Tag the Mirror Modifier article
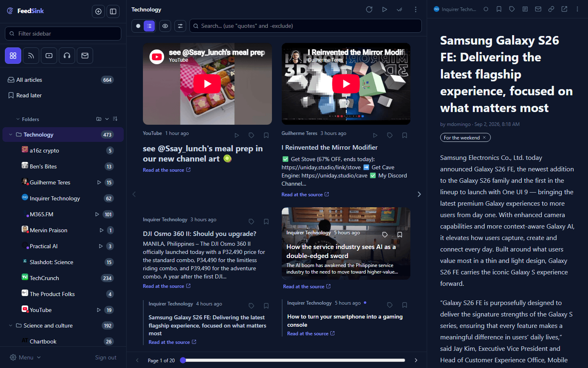This screenshot has width=588, height=368. click(x=390, y=135)
